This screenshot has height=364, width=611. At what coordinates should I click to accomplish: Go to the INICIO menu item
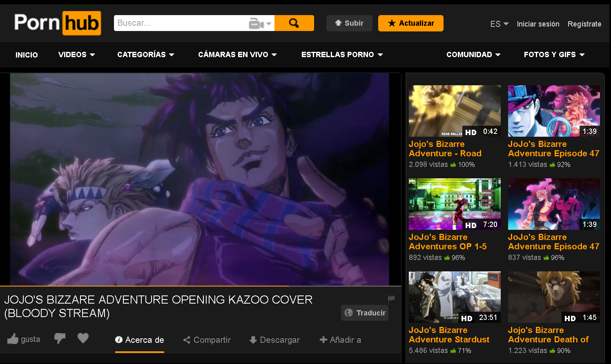point(27,55)
